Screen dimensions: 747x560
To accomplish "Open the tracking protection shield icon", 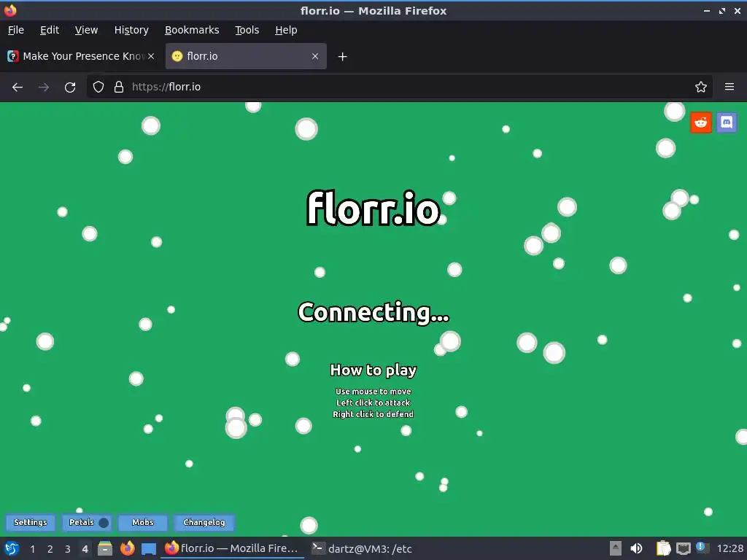I will [98, 87].
